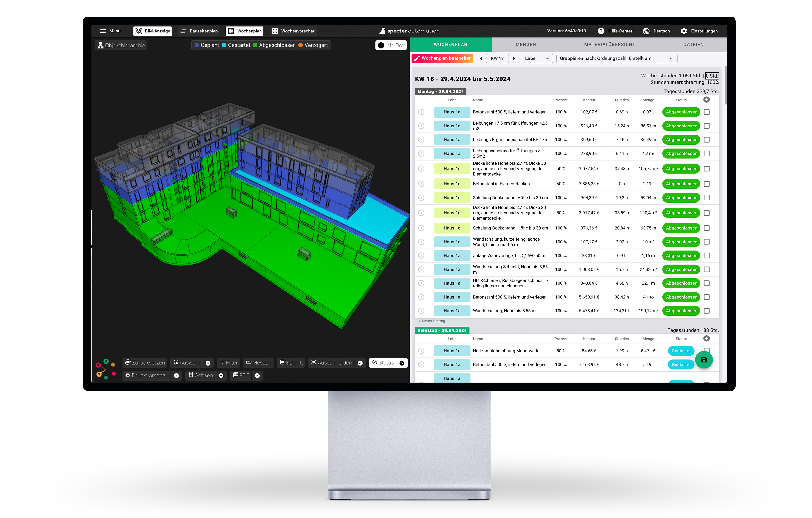
Task: Check the Betonstahl 102,07 € row checkbox
Action: coord(707,112)
